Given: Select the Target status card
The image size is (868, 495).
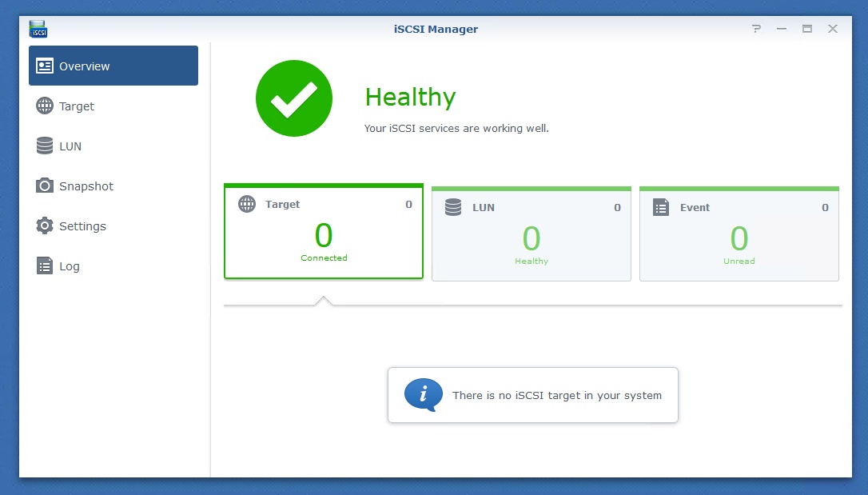Looking at the screenshot, I should 324,233.
